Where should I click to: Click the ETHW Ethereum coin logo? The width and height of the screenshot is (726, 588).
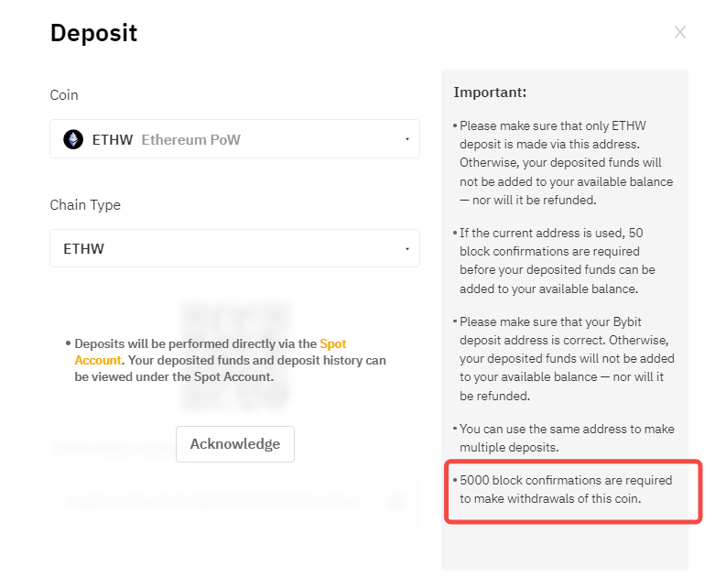point(72,139)
